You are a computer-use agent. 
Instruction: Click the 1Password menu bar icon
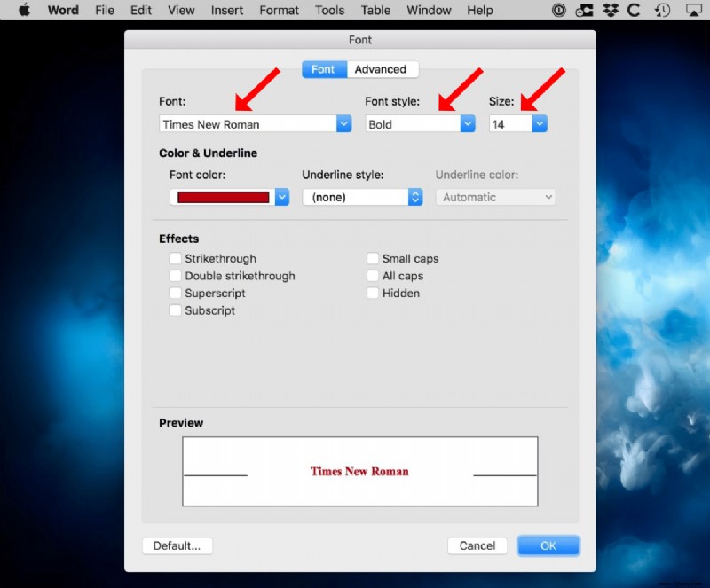click(x=559, y=10)
